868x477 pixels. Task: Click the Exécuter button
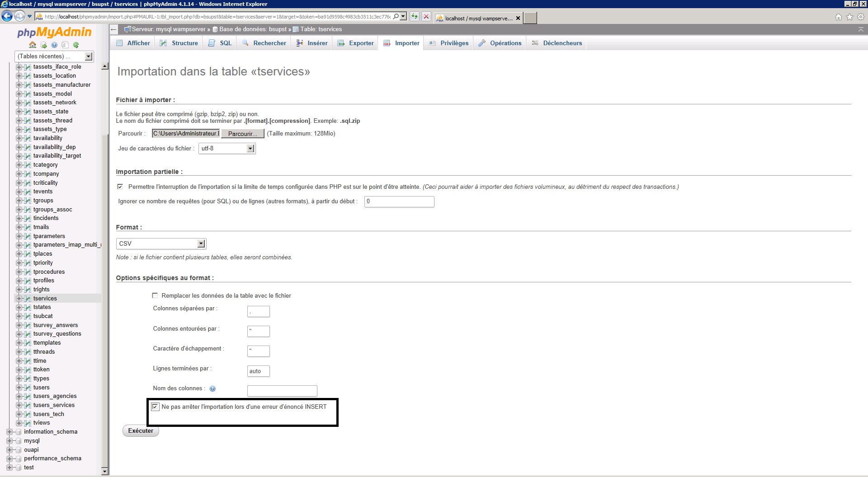(141, 431)
